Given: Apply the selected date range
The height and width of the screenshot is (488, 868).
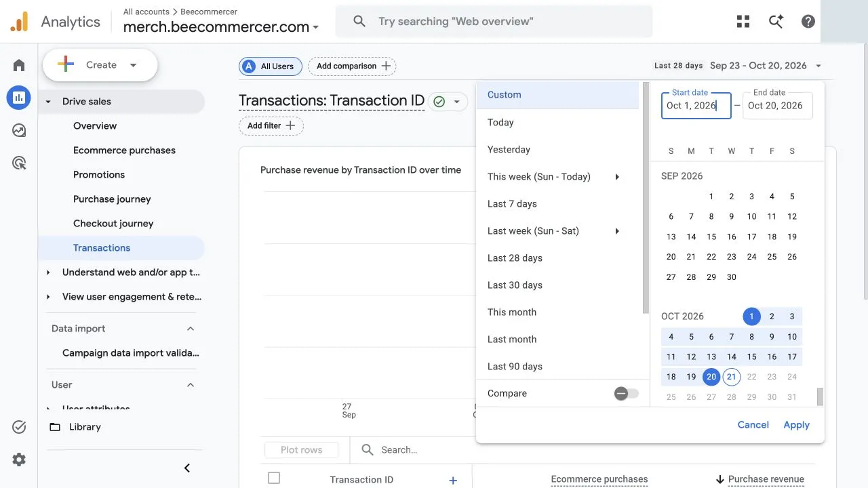Looking at the screenshot, I should point(796,425).
